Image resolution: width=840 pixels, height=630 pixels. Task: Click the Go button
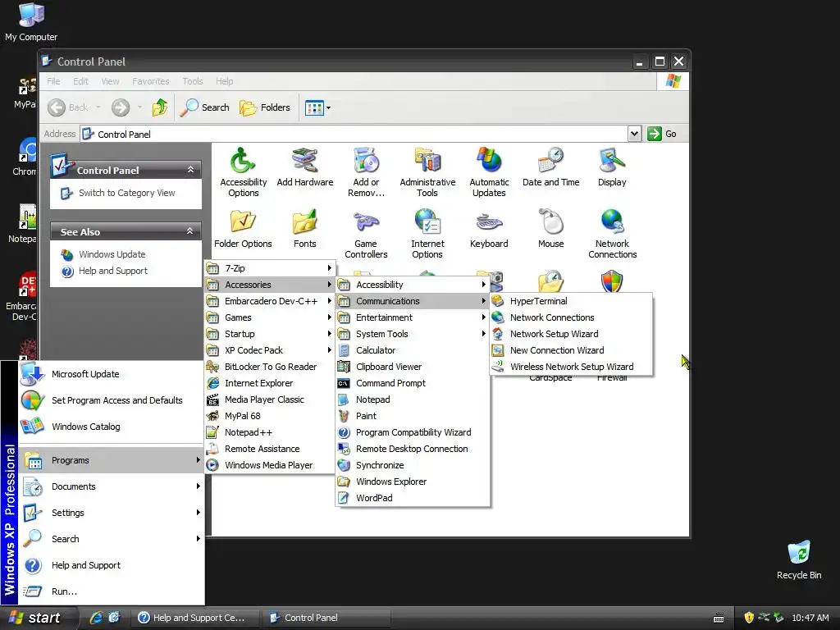(662, 134)
